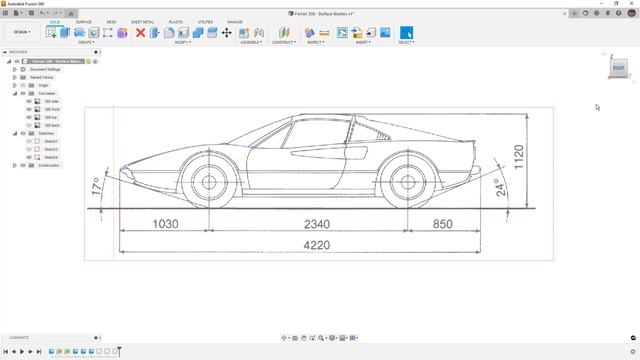Open the Assemble dropdown menu

[x=251, y=42]
